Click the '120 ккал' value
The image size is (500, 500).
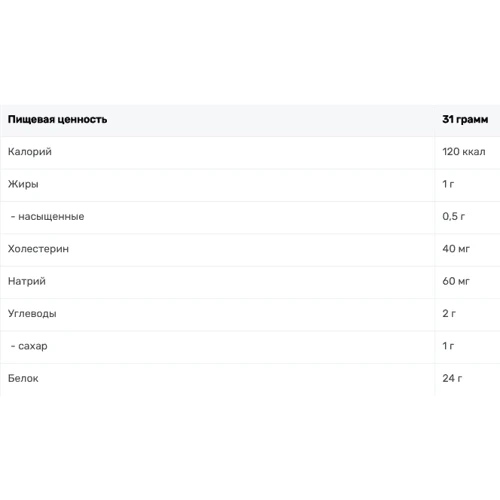pyautogui.click(x=464, y=152)
